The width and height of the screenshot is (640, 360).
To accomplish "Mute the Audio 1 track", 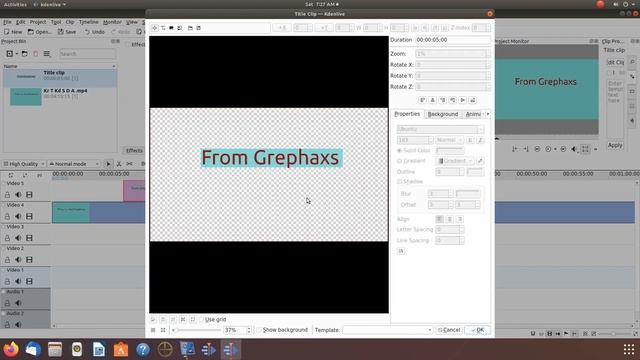I will (18, 303).
